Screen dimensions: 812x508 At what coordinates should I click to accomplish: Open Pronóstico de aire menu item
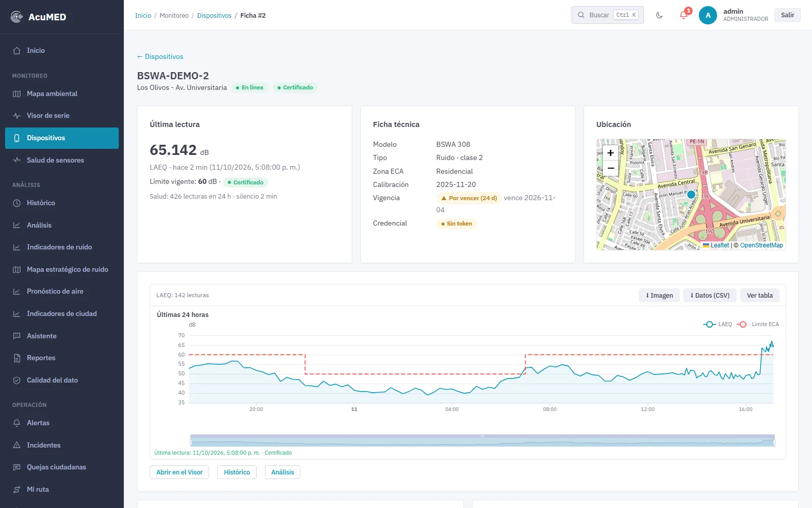tap(62, 292)
